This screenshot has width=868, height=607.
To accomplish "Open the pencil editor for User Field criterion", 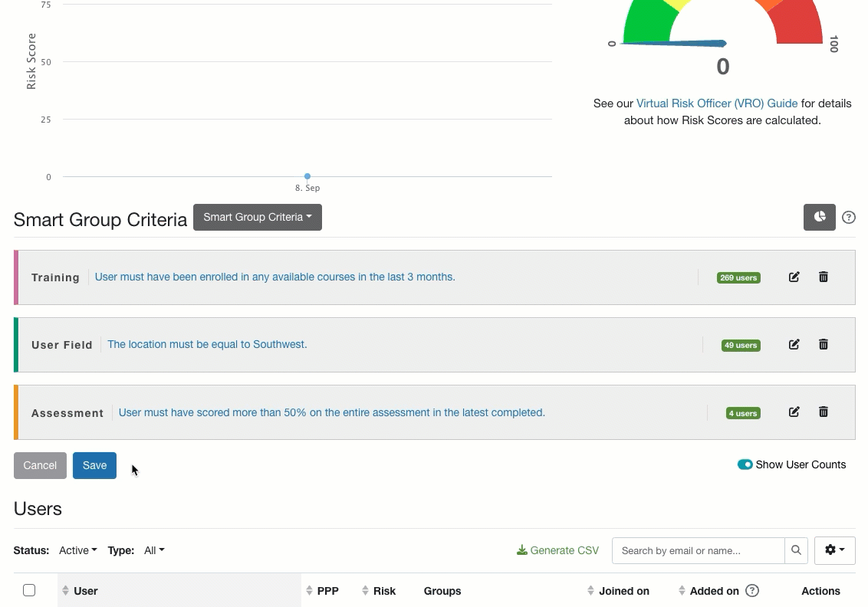I will (x=794, y=344).
